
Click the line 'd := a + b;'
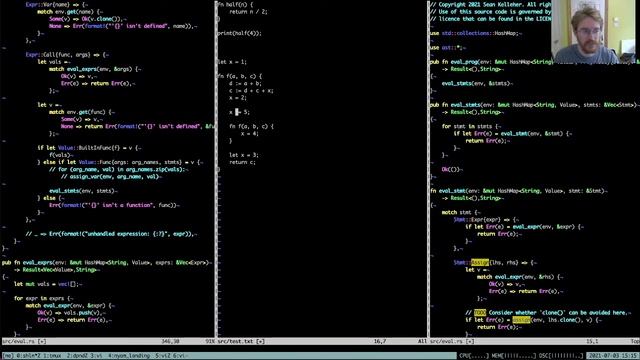245,83
